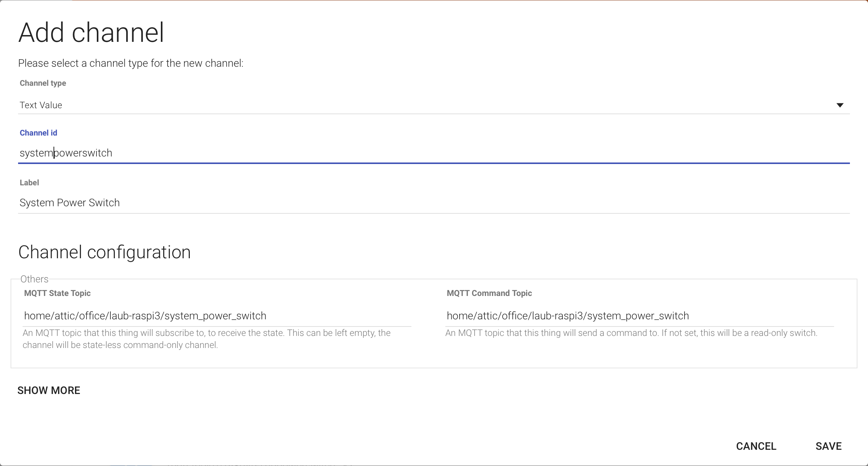Click the MQTT State Topic caption
The width and height of the screenshot is (868, 466).
(x=57, y=293)
